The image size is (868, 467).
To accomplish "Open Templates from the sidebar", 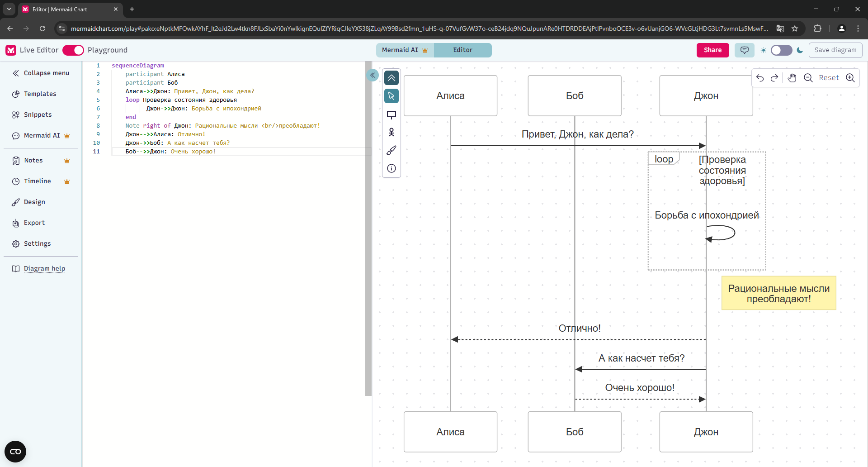I will point(40,94).
